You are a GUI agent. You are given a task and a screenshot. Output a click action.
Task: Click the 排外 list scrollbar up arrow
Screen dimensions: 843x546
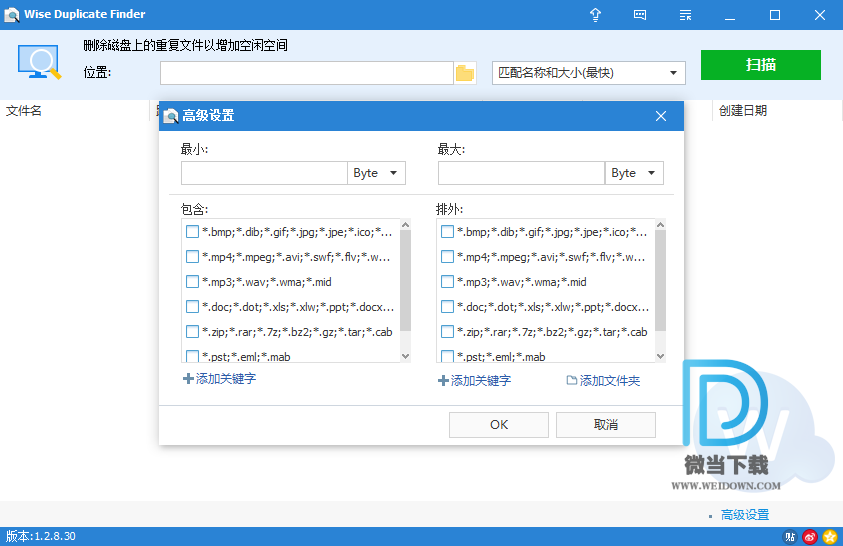point(661,225)
